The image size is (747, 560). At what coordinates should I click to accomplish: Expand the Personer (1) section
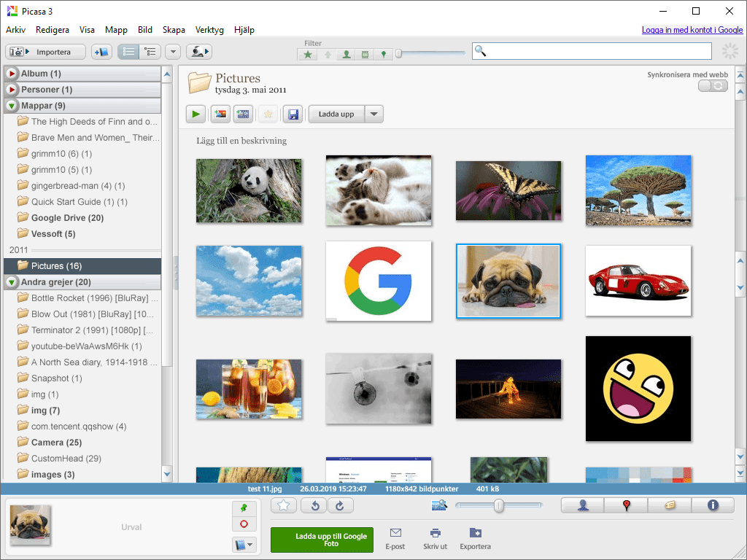tap(12, 90)
